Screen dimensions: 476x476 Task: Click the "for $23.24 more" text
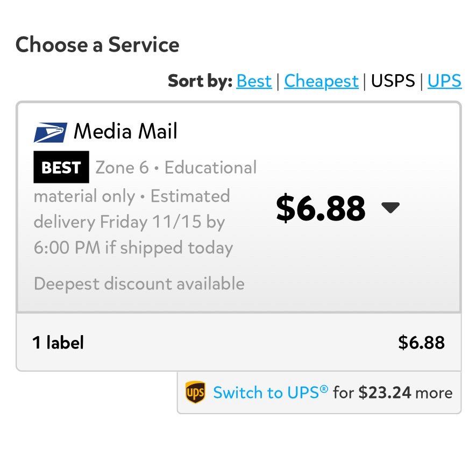point(393,393)
